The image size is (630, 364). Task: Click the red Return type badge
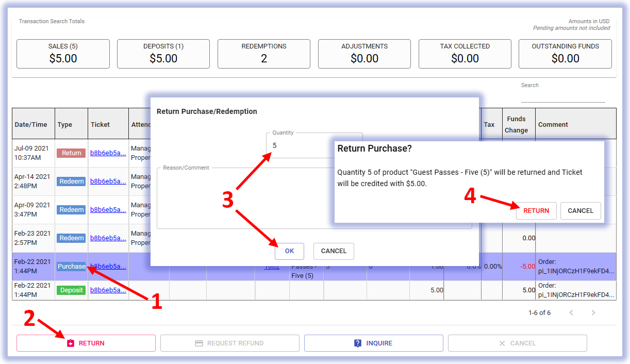coord(71,153)
